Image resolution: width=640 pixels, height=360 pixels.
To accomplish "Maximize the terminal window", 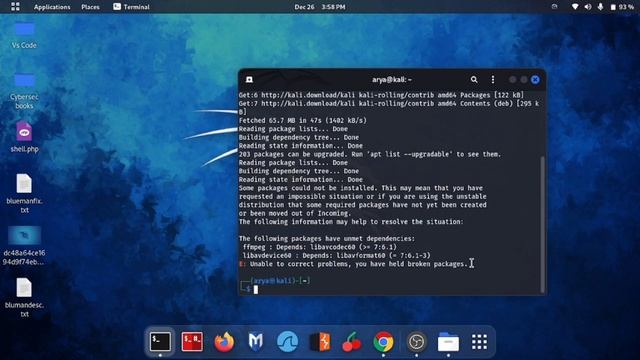I will pos(524,80).
